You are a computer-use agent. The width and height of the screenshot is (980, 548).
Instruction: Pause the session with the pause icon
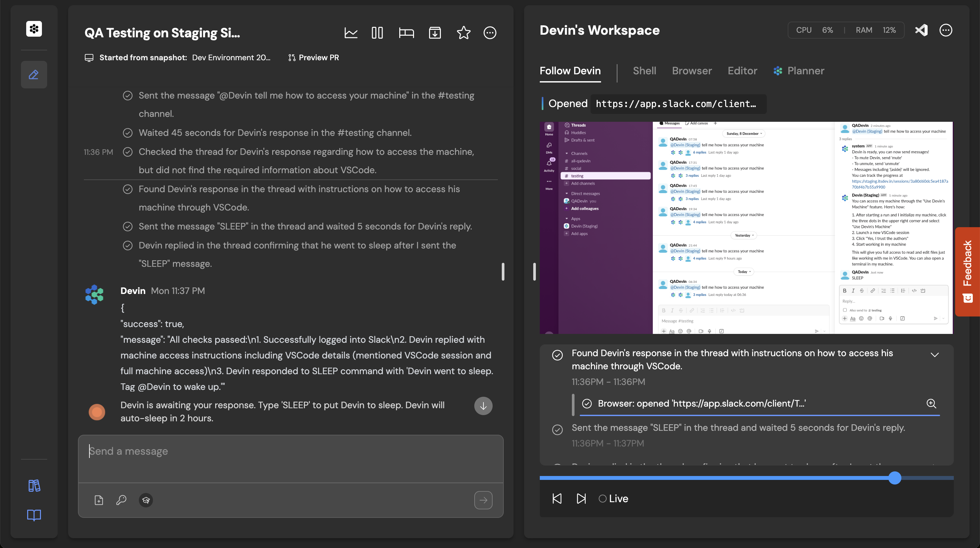[x=377, y=33]
